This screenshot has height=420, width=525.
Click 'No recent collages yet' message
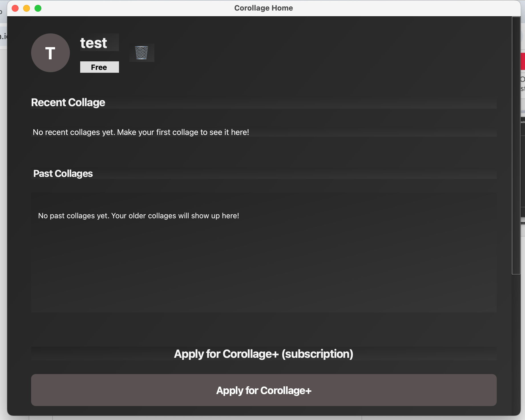click(141, 132)
